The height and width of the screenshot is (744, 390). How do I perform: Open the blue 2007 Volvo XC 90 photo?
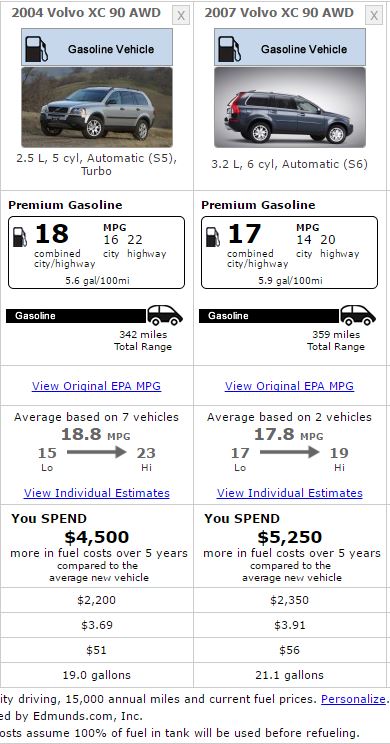[x=290, y=107]
